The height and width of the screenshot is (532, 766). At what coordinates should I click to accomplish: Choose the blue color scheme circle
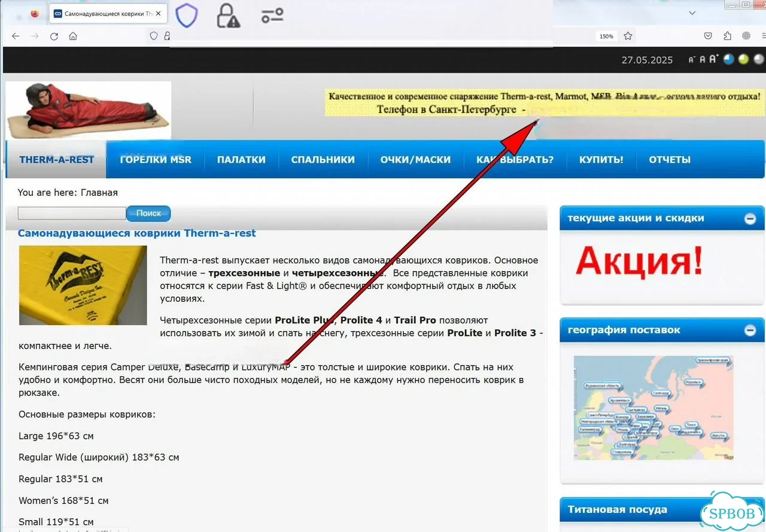pos(729,59)
